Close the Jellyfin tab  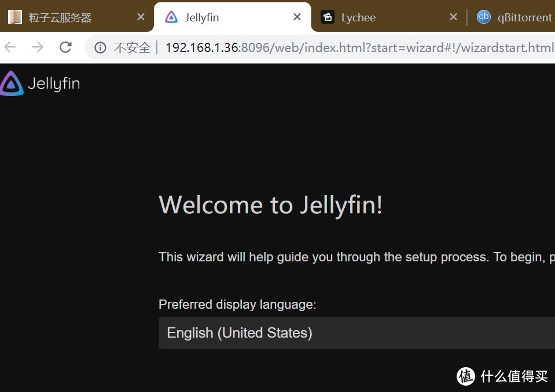[x=297, y=17]
